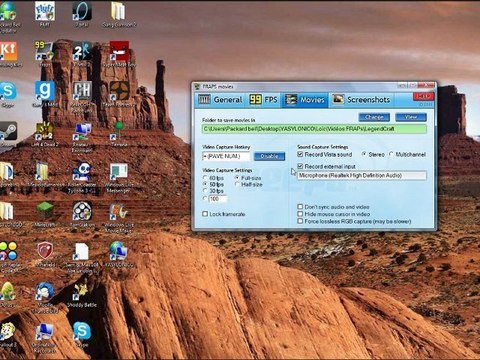Click the Disable hotkey button
Viewport: 480px width, 360px height.
(x=269, y=156)
